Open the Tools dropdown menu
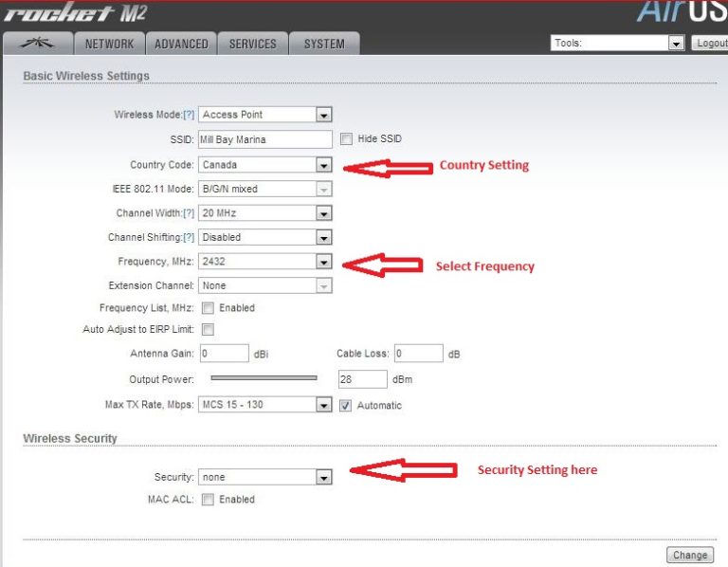The image size is (728, 567). point(617,44)
